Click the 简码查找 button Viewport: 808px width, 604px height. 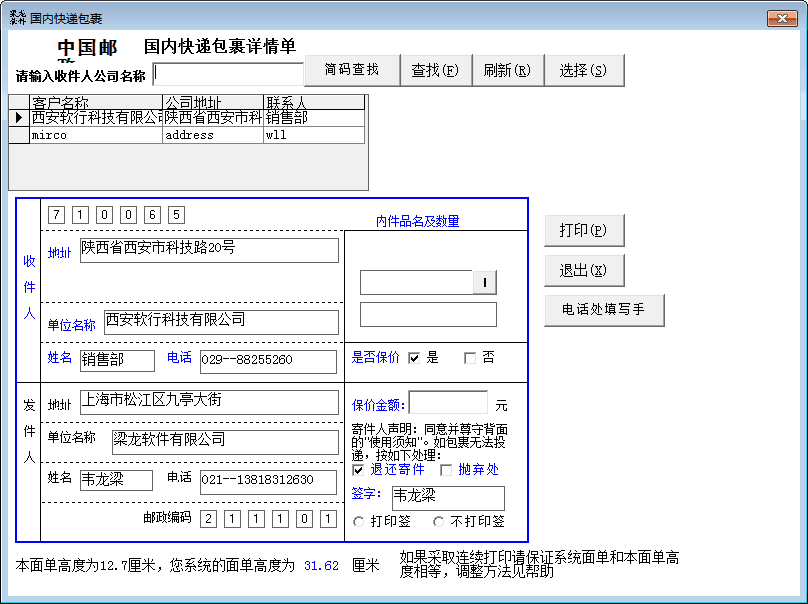[352, 70]
